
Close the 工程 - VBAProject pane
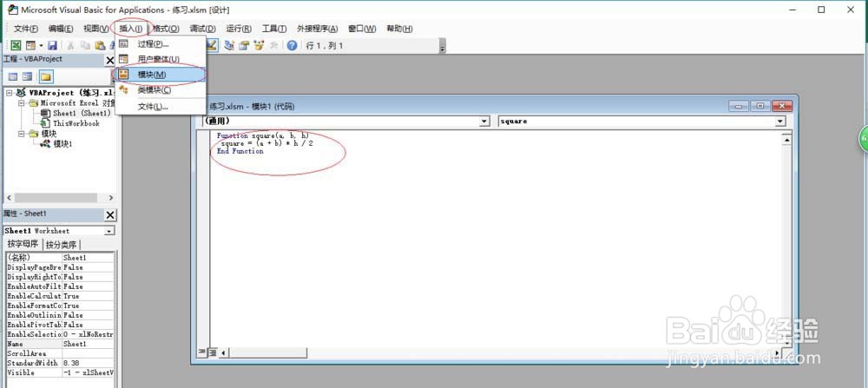point(110,61)
